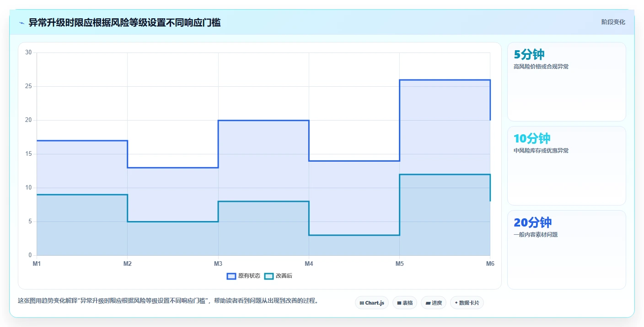Click the M4 axis label
This screenshot has height=327, width=644.
click(x=309, y=264)
